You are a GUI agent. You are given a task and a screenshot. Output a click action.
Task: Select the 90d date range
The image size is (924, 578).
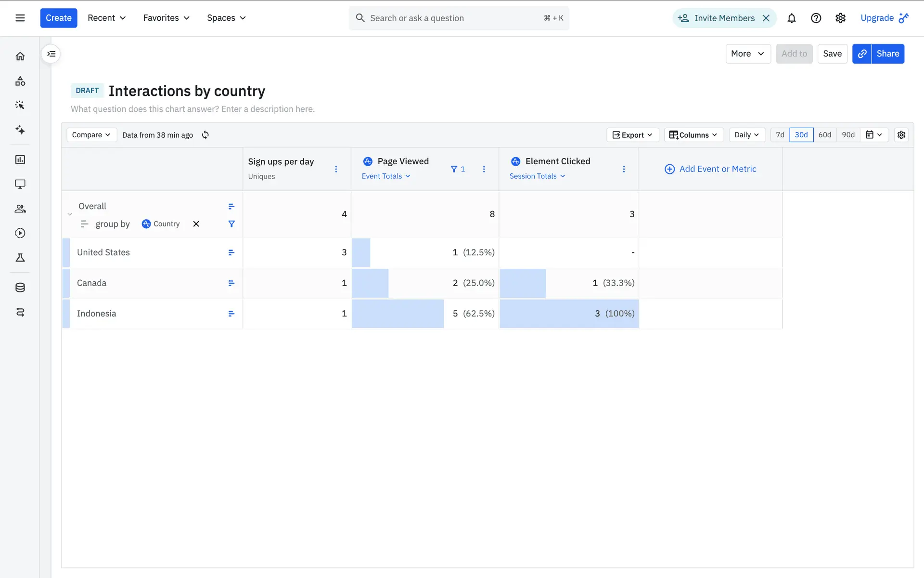848,135
